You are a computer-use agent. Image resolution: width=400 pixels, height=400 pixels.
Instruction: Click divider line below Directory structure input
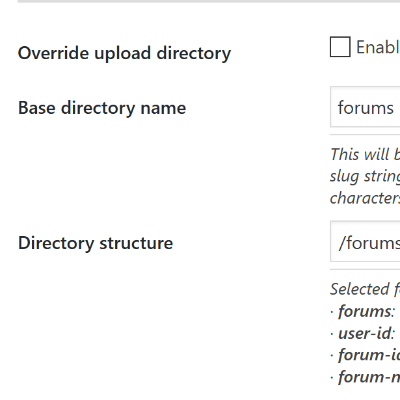[365, 270]
